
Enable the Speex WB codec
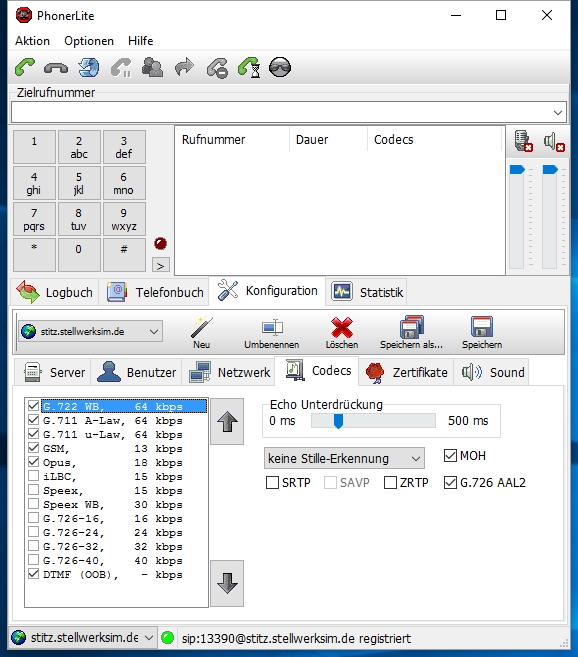click(x=34, y=504)
